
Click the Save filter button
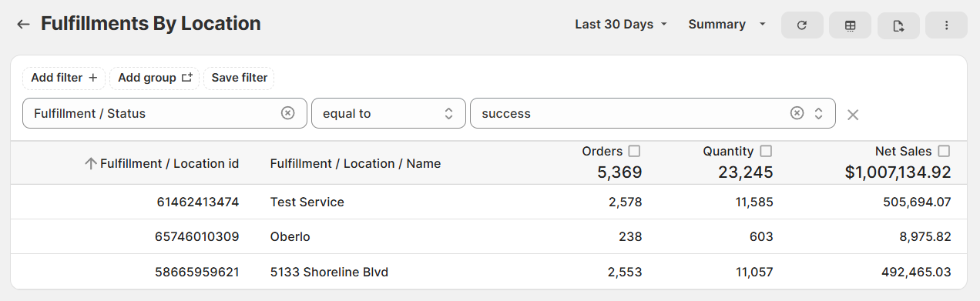240,78
